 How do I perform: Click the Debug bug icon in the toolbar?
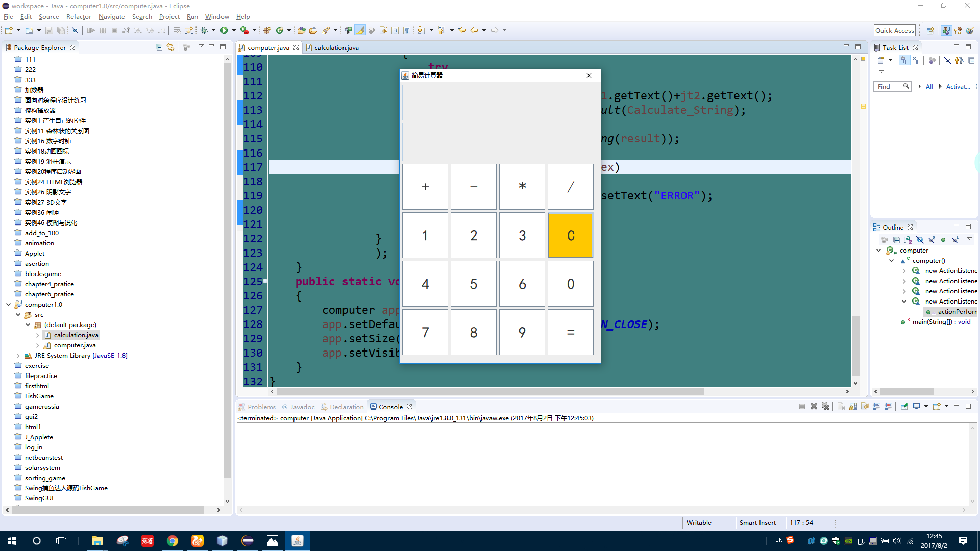[x=204, y=30]
